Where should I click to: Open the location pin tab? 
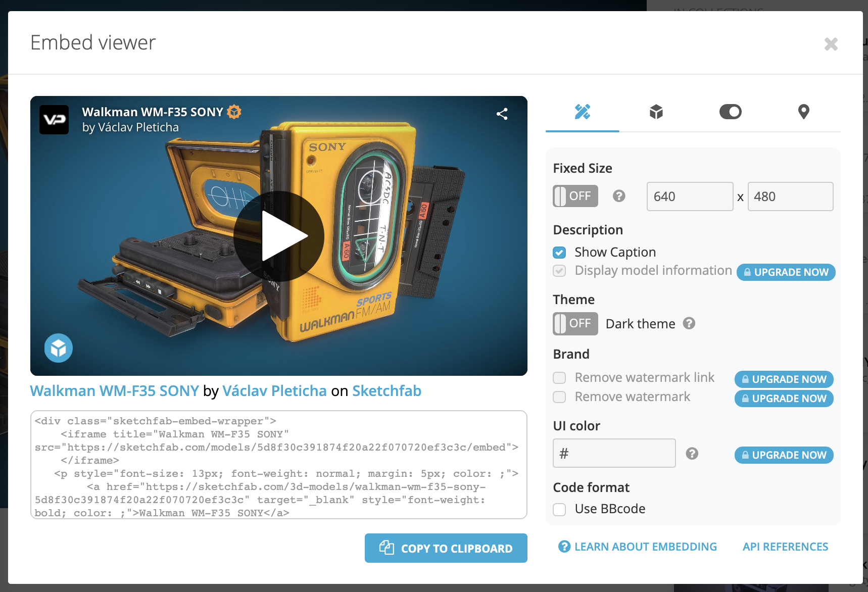804,112
